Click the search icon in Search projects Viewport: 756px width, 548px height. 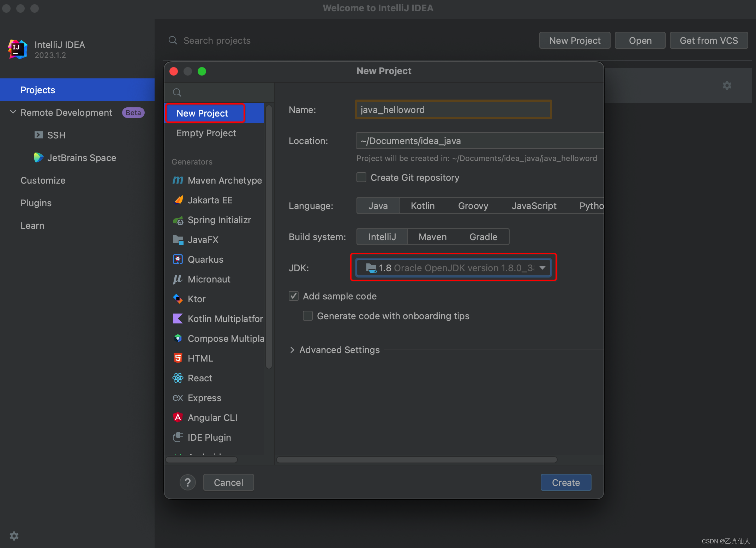[x=173, y=40]
